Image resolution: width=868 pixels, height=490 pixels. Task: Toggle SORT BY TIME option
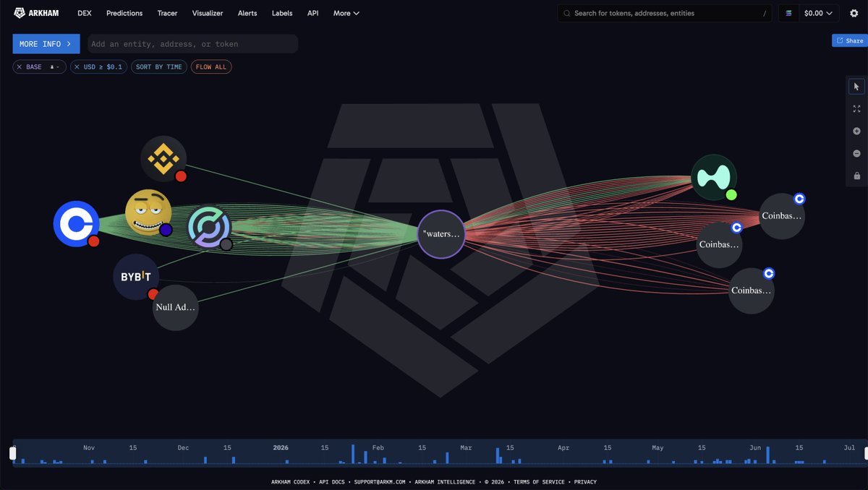(159, 67)
